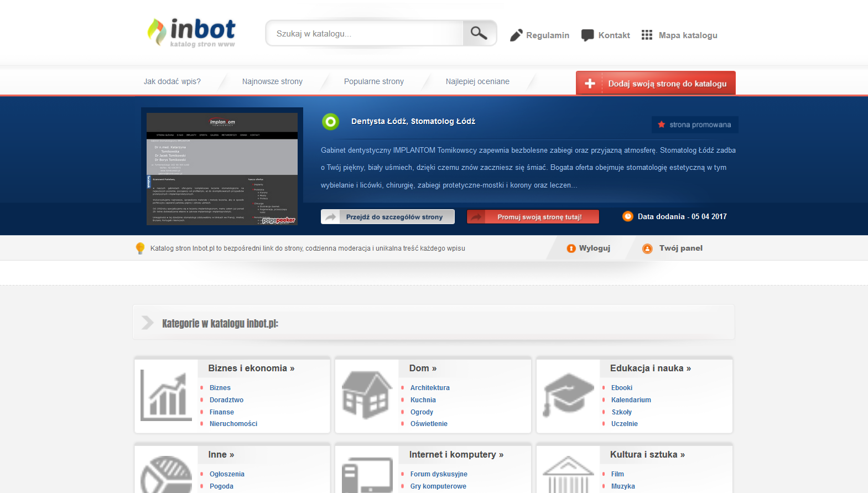Click the speech bubble Kontakt icon
The height and width of the screenshot is (493, 868).
click(588, 35)
